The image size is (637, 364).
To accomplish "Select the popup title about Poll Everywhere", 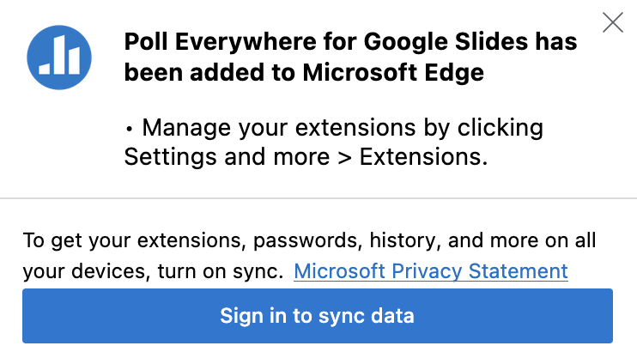I will [x=350, y=57].
